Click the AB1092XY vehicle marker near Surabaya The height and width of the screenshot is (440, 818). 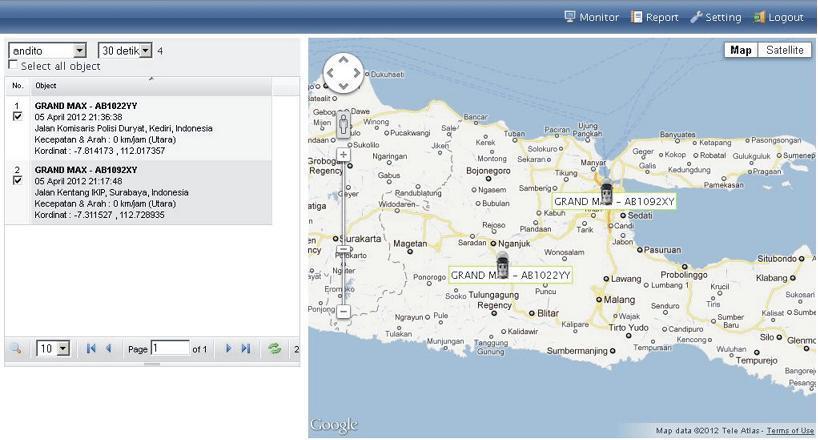click(606, 191)
